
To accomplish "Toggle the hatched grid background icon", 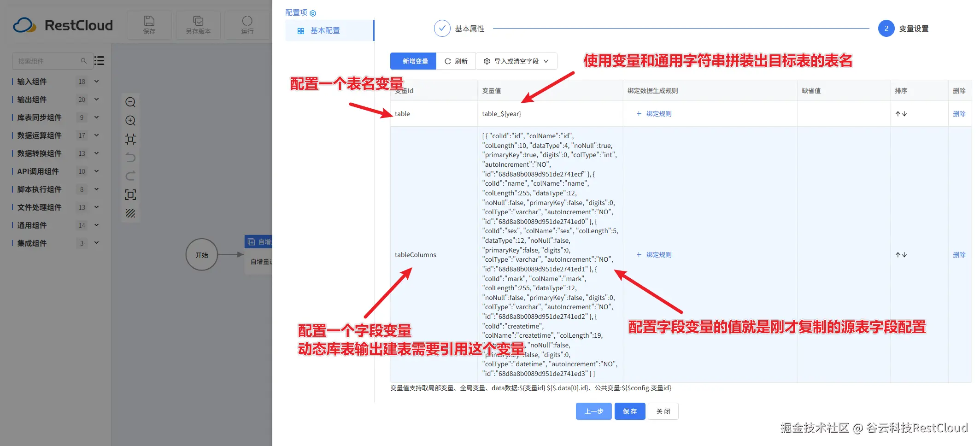I will [130, 213].
